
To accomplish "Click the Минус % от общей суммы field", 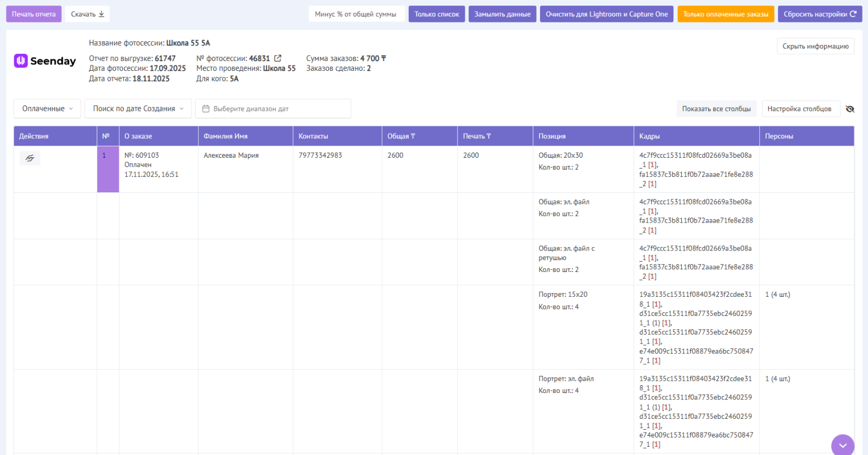I will (356, 14).
